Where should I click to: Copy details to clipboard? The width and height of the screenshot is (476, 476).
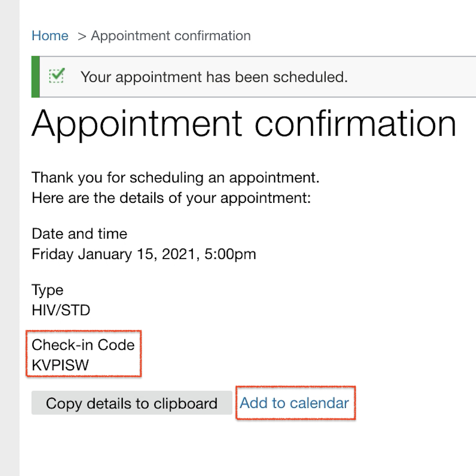tap(132, 403)
